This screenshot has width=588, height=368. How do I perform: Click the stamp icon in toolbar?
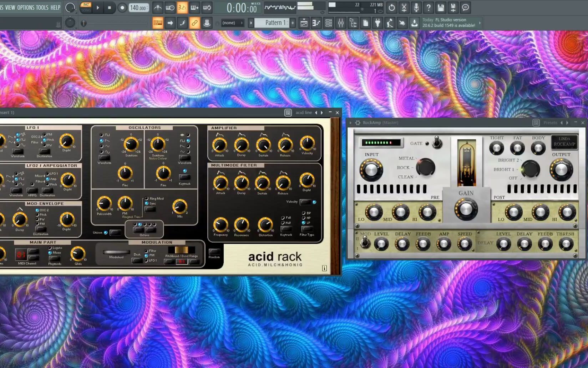(207, 23)
